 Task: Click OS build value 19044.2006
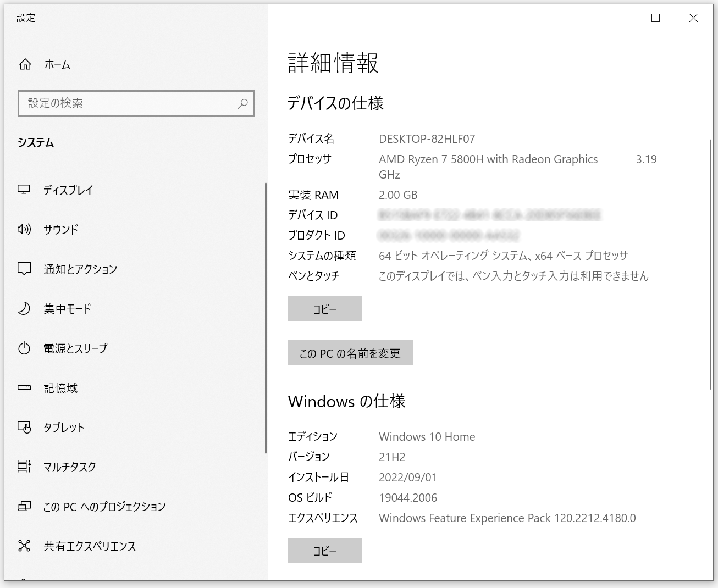pos(408,498)
